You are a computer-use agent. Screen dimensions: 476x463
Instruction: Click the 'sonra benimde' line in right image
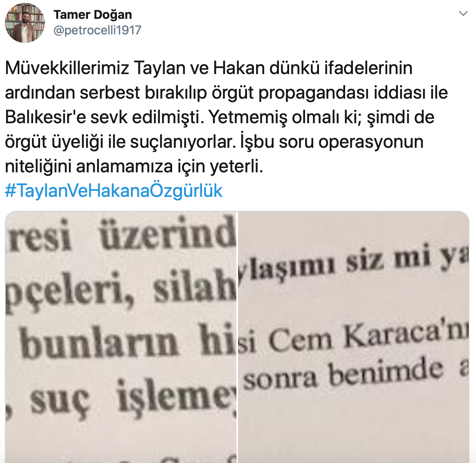[x=343, y=375]
